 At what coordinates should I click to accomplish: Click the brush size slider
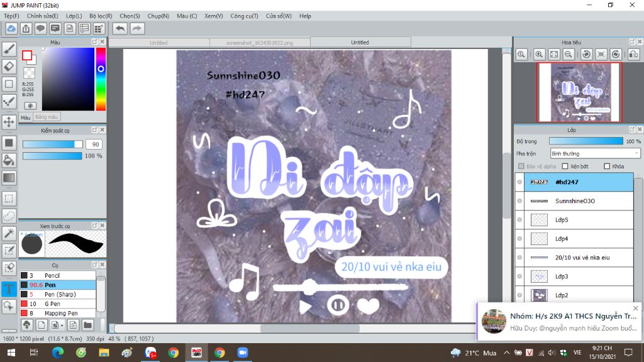tap(53, 144)
